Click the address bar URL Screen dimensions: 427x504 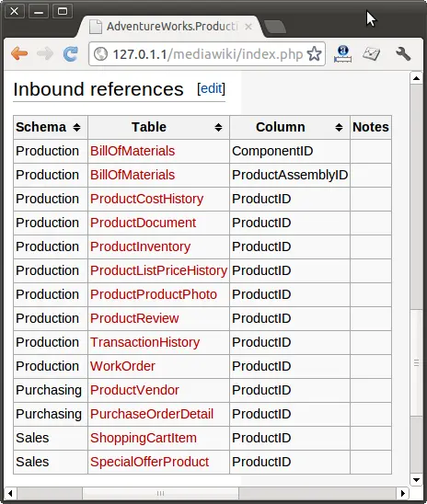tap(208, 54)
